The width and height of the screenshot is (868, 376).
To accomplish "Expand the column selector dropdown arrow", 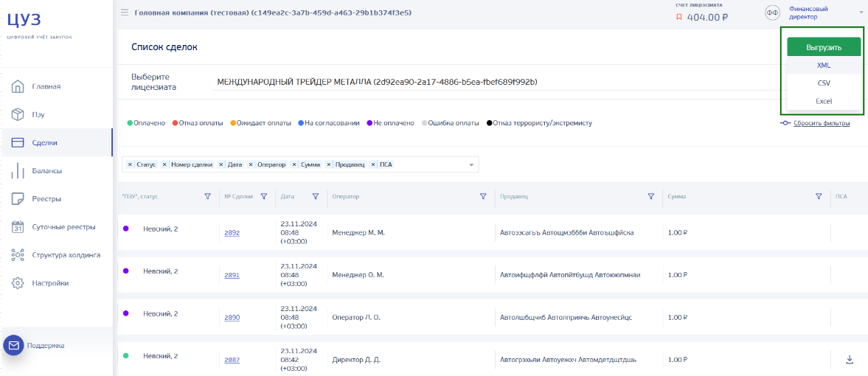I will (x=471, y=165).
